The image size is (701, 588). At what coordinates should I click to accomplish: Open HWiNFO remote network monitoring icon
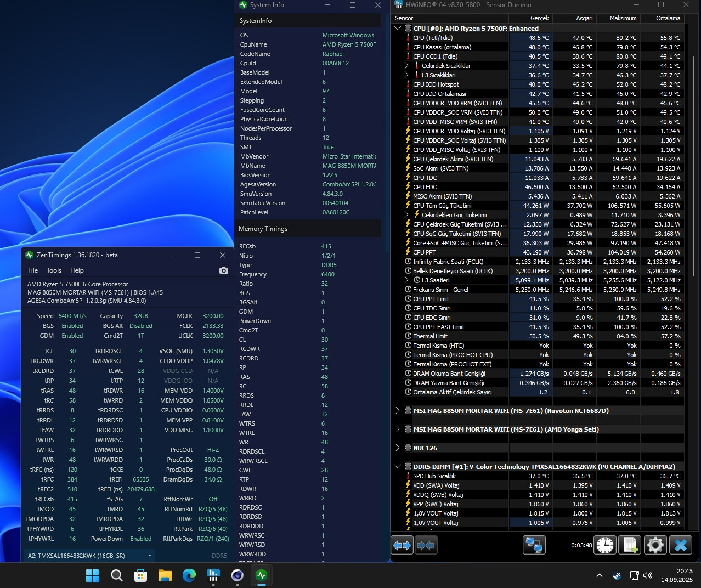[534, 545]
